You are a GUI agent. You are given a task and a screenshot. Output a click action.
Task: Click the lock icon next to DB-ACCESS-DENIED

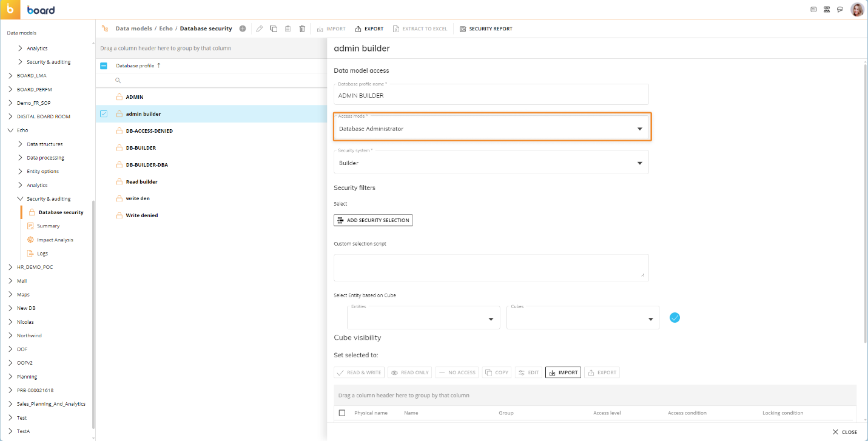click(119, 131)
